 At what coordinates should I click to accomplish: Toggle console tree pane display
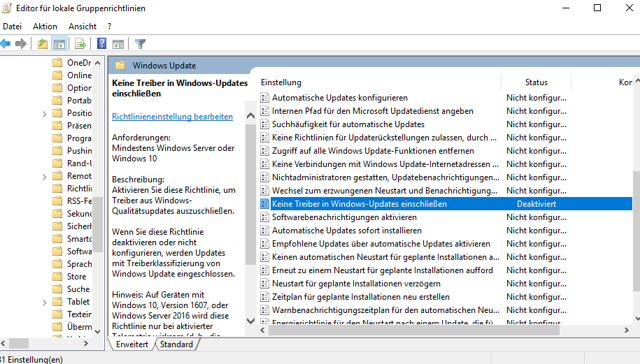59,43
